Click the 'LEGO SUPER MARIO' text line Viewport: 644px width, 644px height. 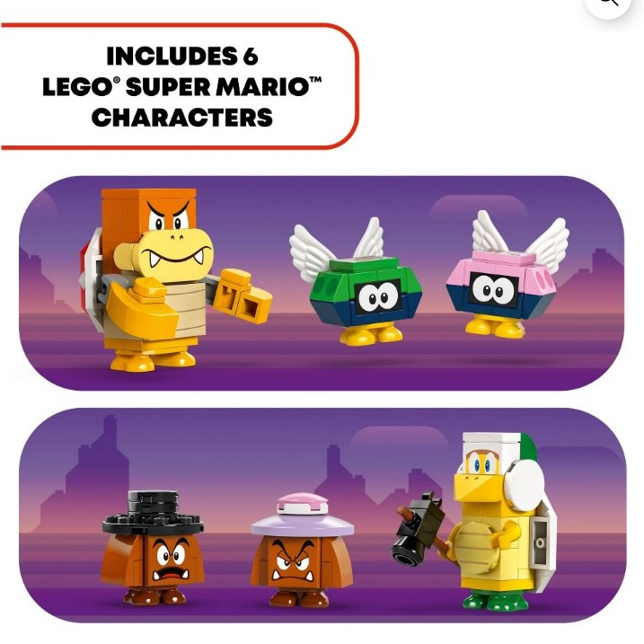click(182, 86)
